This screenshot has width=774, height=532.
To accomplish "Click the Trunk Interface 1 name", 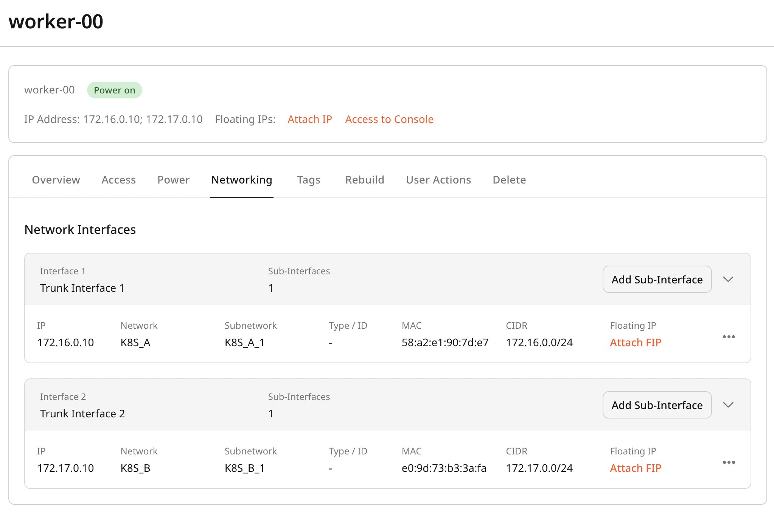I will tap(82, 288).
